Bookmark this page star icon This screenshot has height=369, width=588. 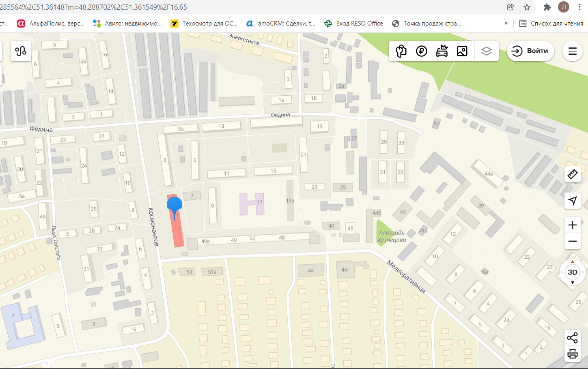pyautogui.click(x=527, y=7)
